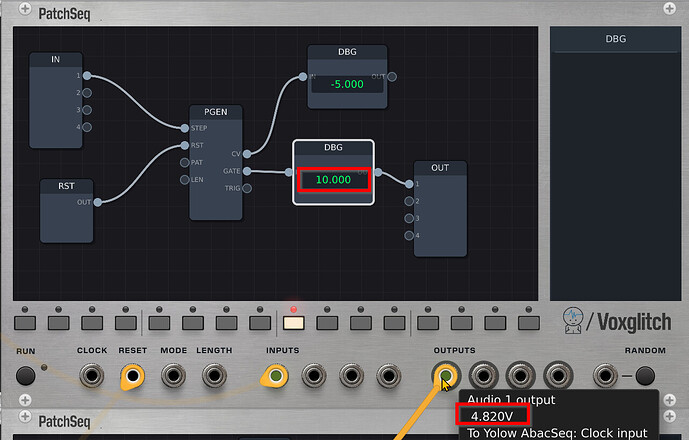The height and width of the screenshot is (440, 689).
Task: Click the RANDOM input jack
Action: coord(606,376)
